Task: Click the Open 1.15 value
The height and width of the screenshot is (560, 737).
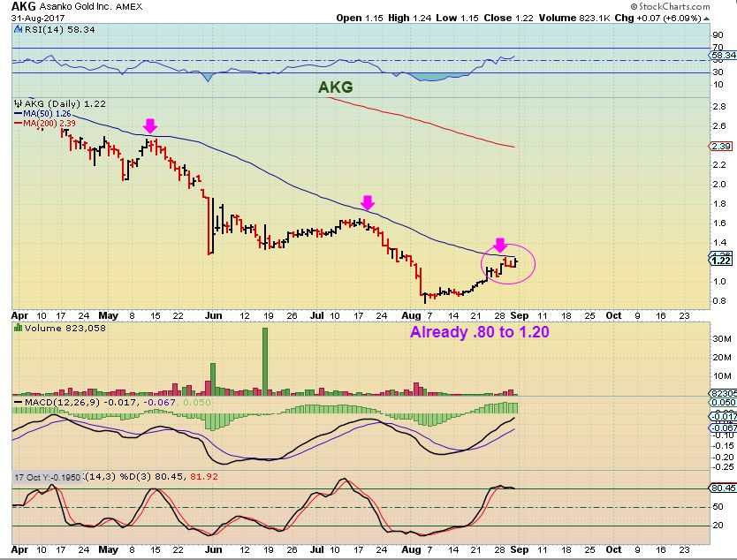Action: (360, 19)
